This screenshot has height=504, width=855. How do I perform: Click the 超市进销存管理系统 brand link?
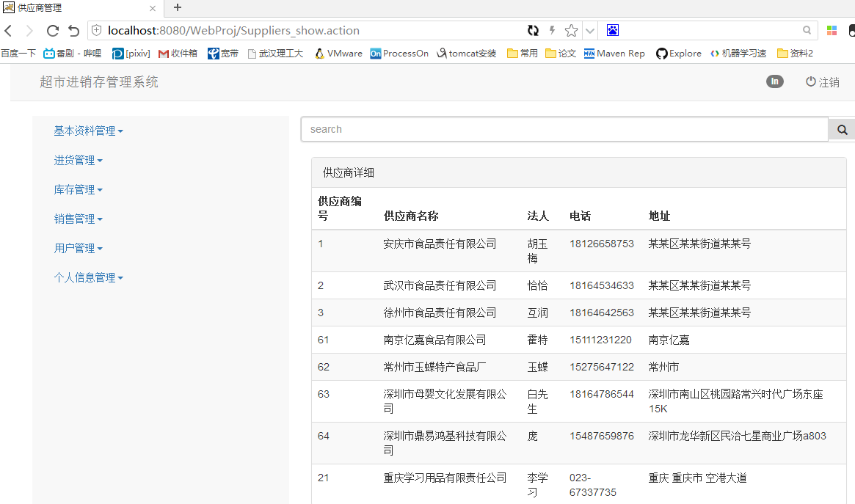(99, 82)
